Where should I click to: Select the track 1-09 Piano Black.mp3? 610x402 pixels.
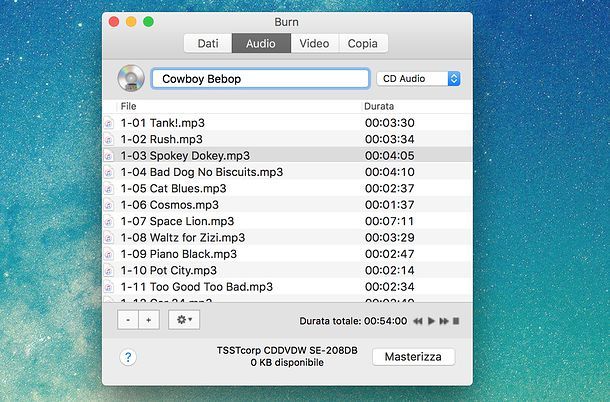coord(287,254)
